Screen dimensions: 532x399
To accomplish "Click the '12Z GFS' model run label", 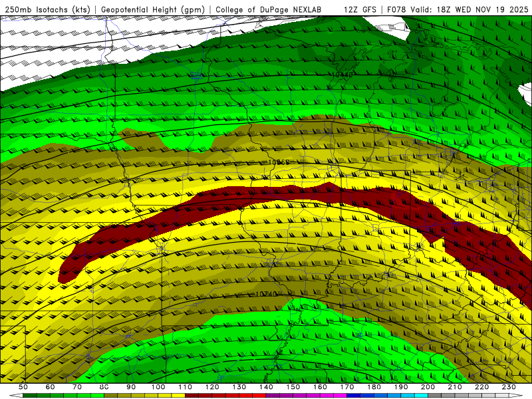I will [x=360, y=10].
